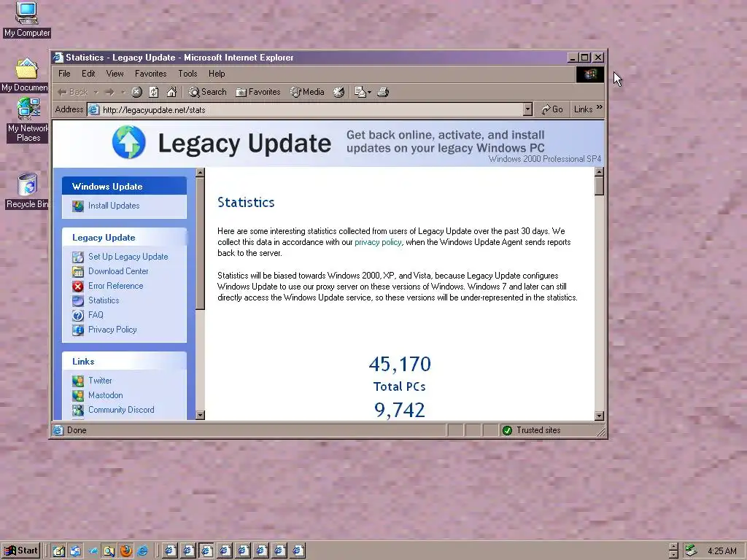
Task: Click the Mail toolbar icon
Action: (x=360, y=92)
